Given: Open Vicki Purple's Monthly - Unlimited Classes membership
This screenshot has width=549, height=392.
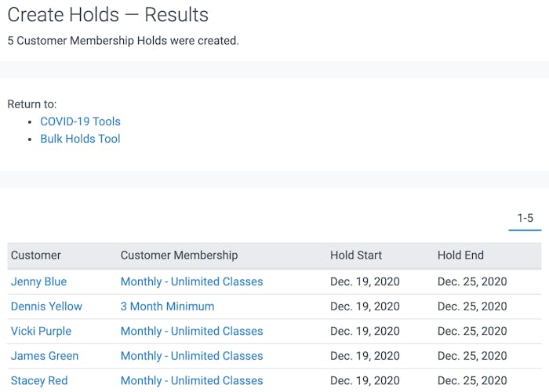Looking at the screenshot, I should (191, 331).
